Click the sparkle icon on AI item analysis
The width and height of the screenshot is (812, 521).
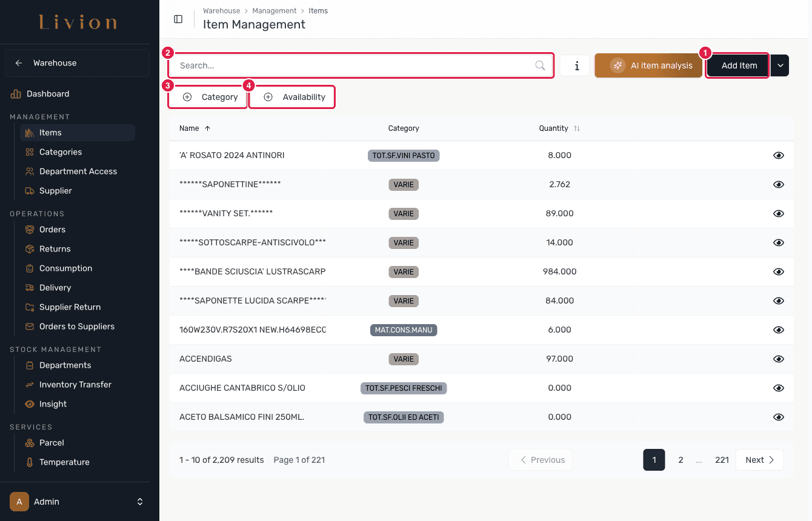[x=617, y=65]
